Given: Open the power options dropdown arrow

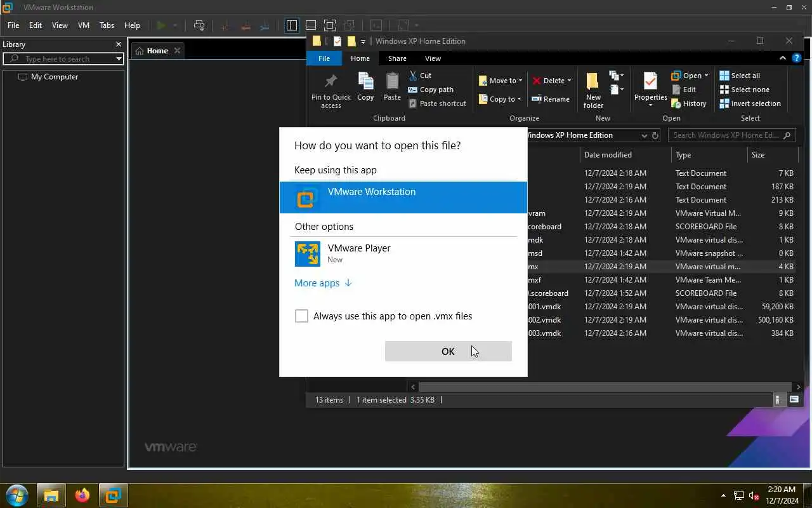Looking at the screenshot, I should coord(175,25).
